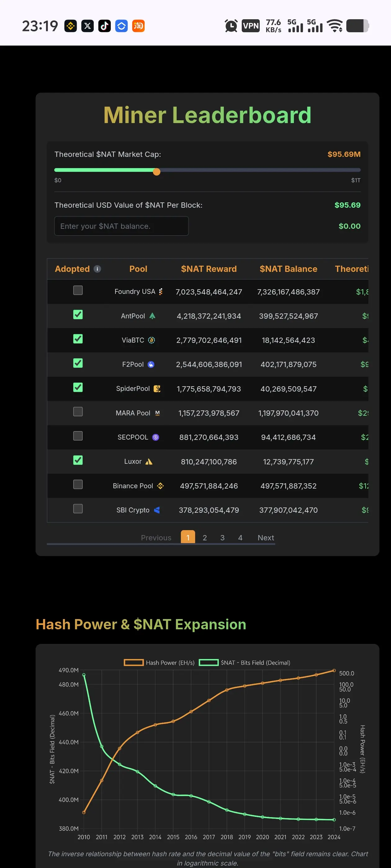391x868 pixels.
Task: Click the Luxor yellow logo icon
Action: tap(149, 462)
